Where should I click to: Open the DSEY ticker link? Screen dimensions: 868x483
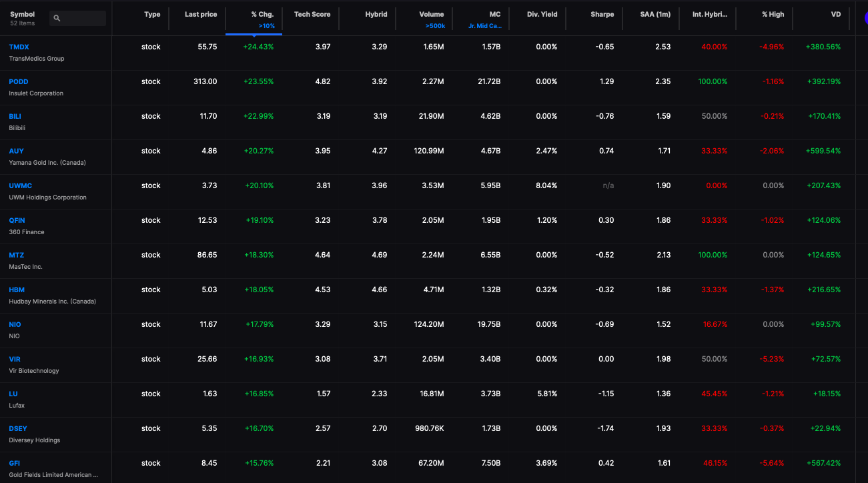[x=18, y=428]
